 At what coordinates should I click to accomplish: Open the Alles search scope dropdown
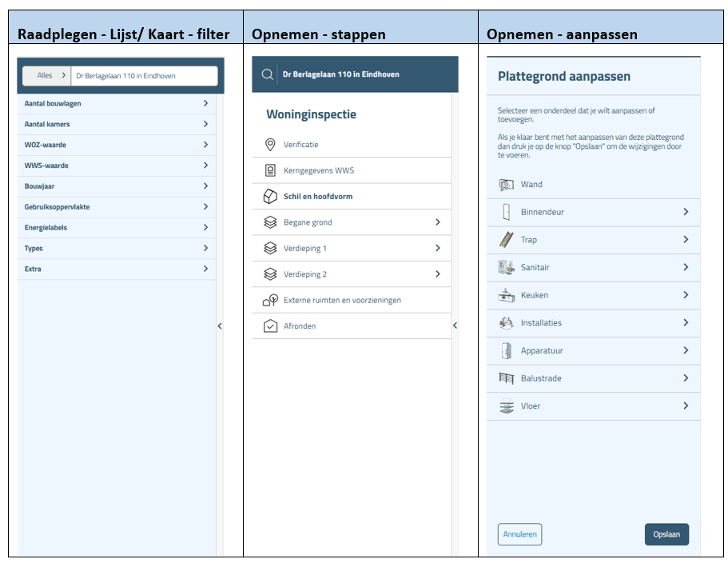(x=46, y=76)
